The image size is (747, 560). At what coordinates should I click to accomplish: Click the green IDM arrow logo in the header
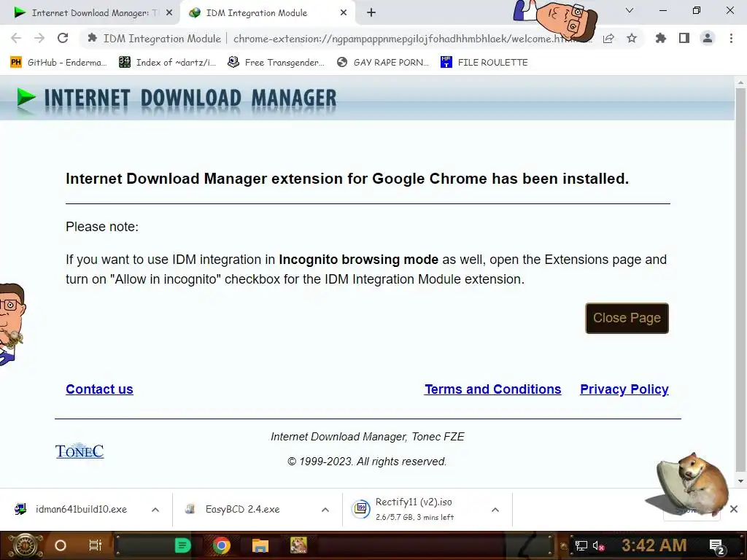pyautogui.click(x=26, y=97)
